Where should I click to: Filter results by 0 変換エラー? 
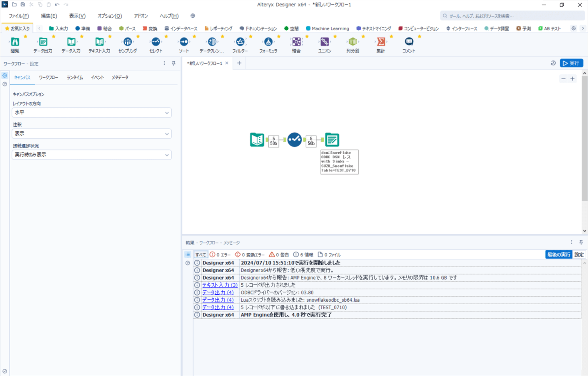pyautogui.click(x=250, y=255)
